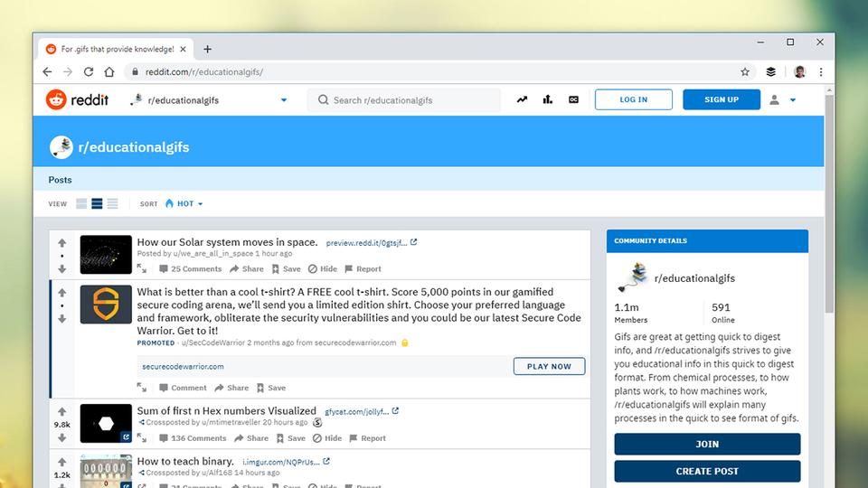Downvote the Secure Code Warrior promoted post
Screen dimensions: 868x488
tap(62, 319)
